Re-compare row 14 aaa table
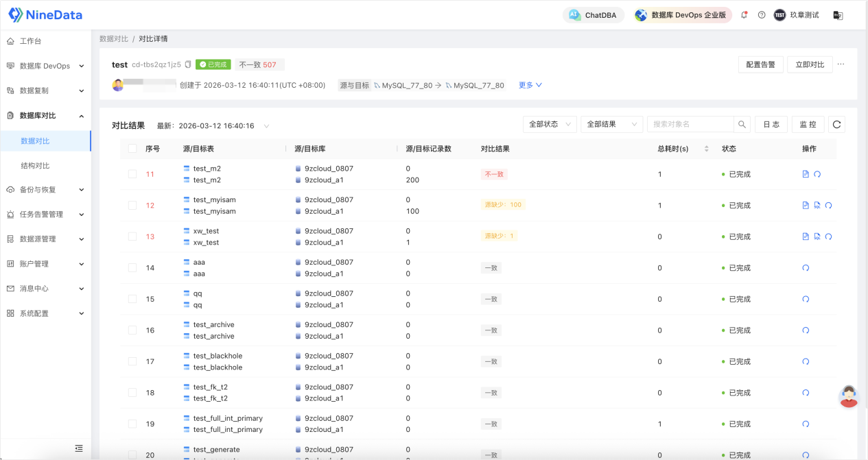Viewport: 868px width, 460px height. 806,268
